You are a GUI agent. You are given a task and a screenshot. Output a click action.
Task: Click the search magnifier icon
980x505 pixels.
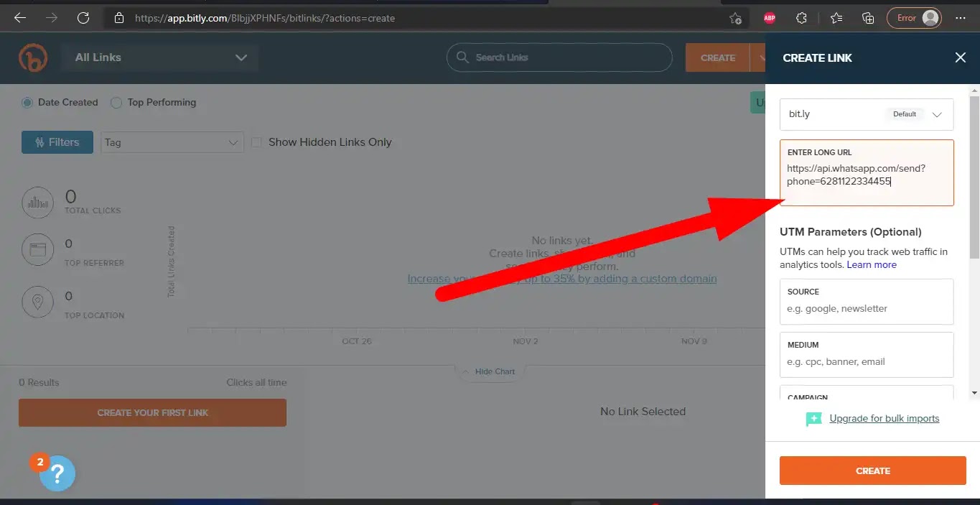point(462,57)
